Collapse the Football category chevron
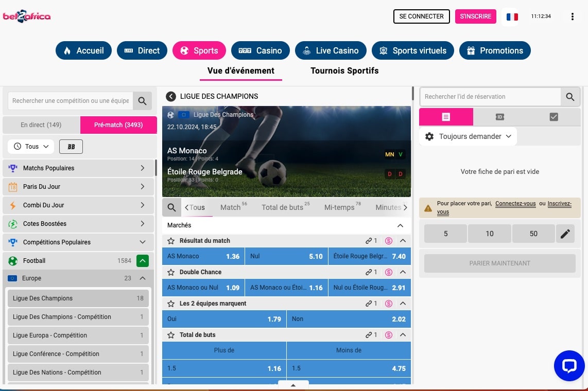588x391 pixels. click(x=143, y=260)
